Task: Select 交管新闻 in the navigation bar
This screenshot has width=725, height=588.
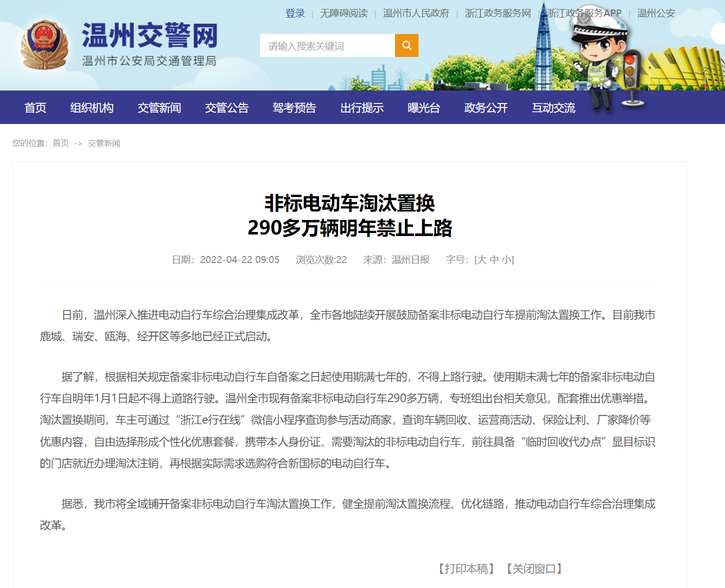Action: (x=159, y=108)
